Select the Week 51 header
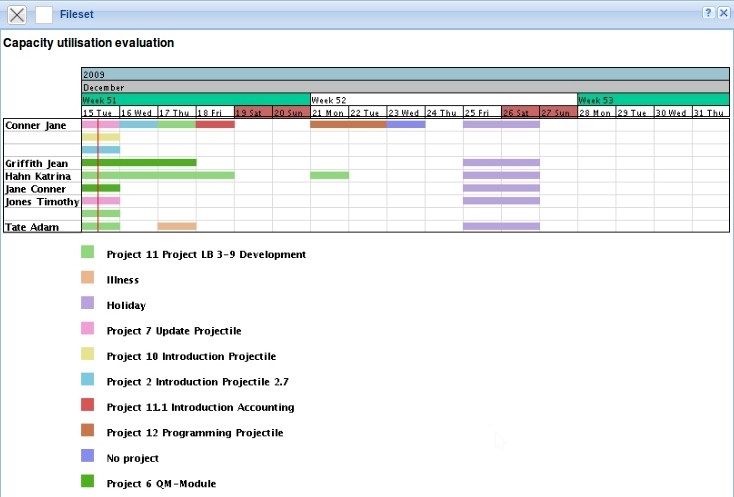Screen dimensions: 734x497 coord(195,100)
